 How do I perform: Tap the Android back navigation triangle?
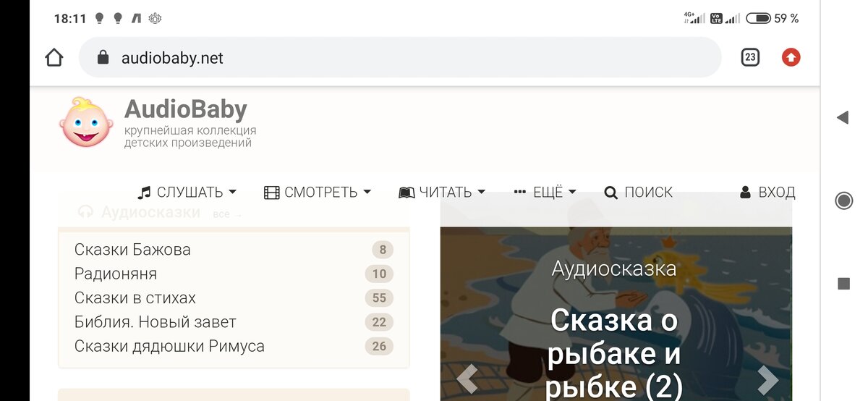[843, 117]
